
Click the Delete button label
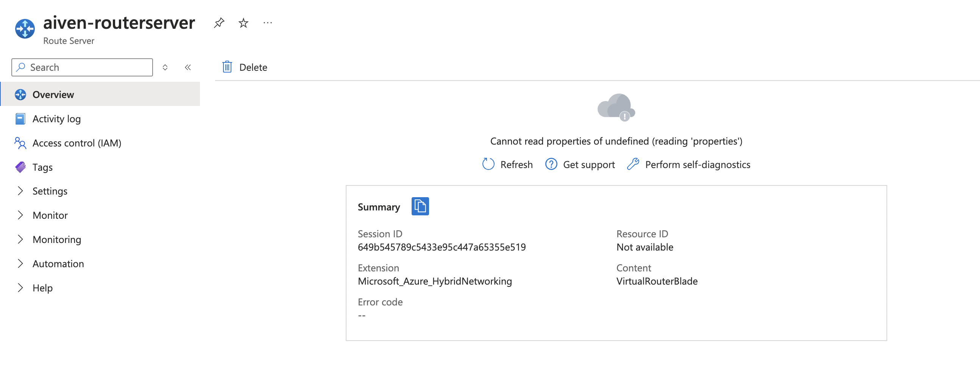(x=253, y=67)
